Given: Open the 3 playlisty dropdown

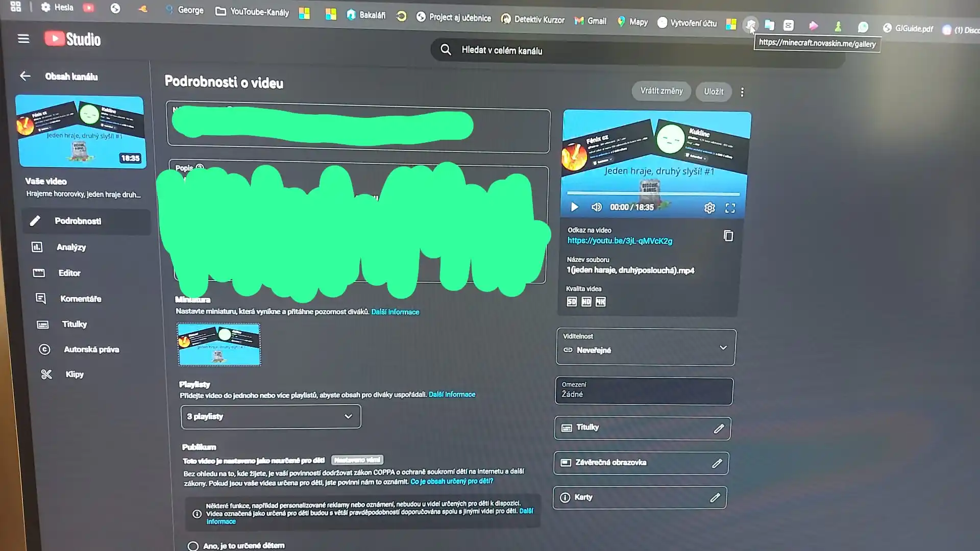Looking at the screenshot, I should 271,416.
